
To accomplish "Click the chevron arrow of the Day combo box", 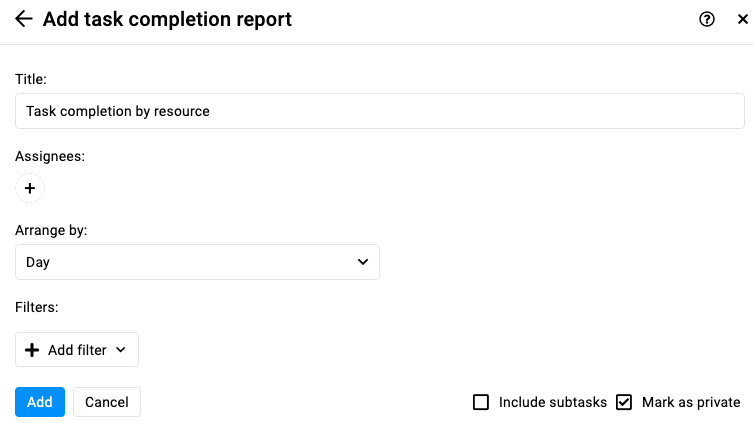I will [x=363, y=262].
